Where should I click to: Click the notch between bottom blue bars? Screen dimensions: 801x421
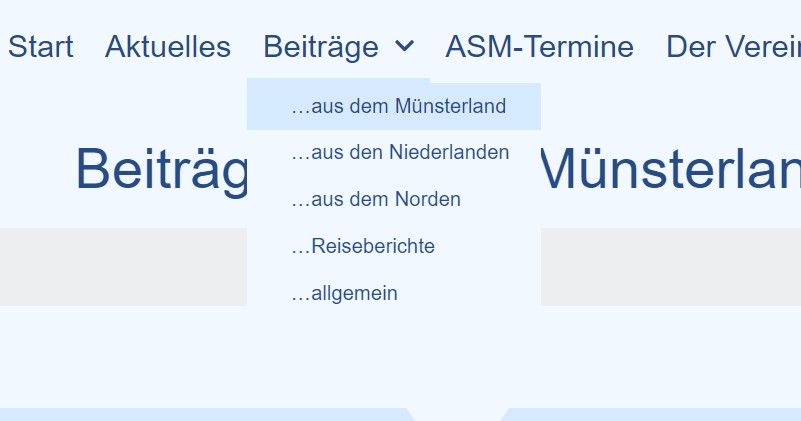click(458, 414)
